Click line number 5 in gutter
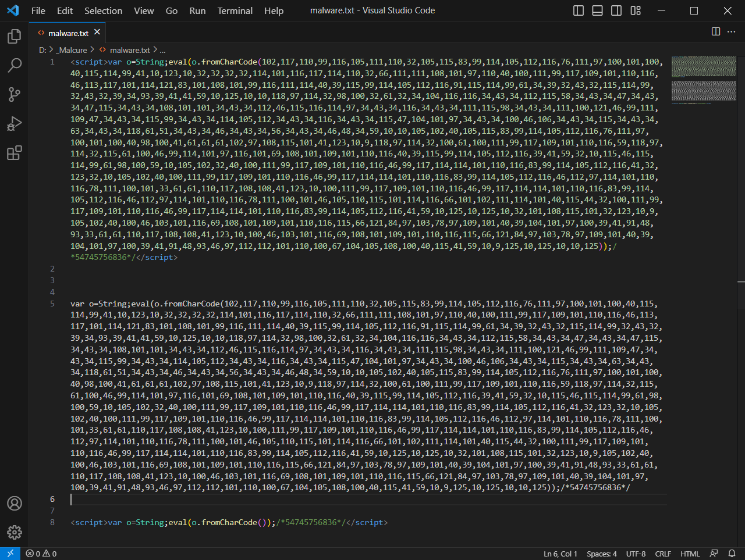The width and height of the screenshot is (745, 560). point(52,304)
